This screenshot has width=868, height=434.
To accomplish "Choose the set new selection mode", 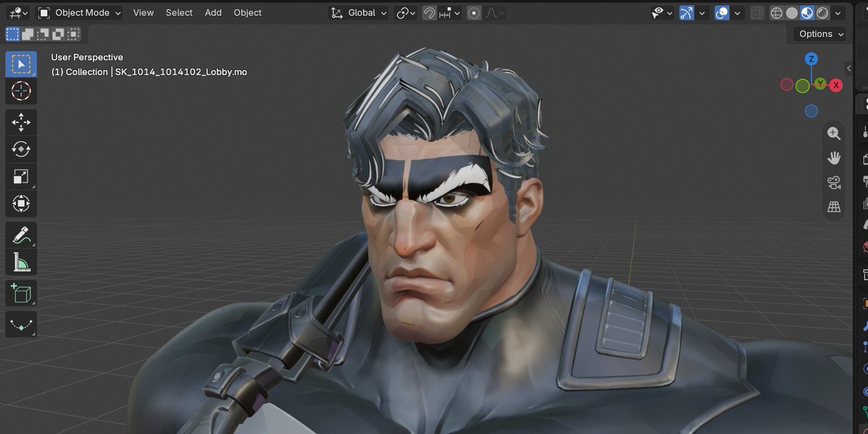I will 12,34.
